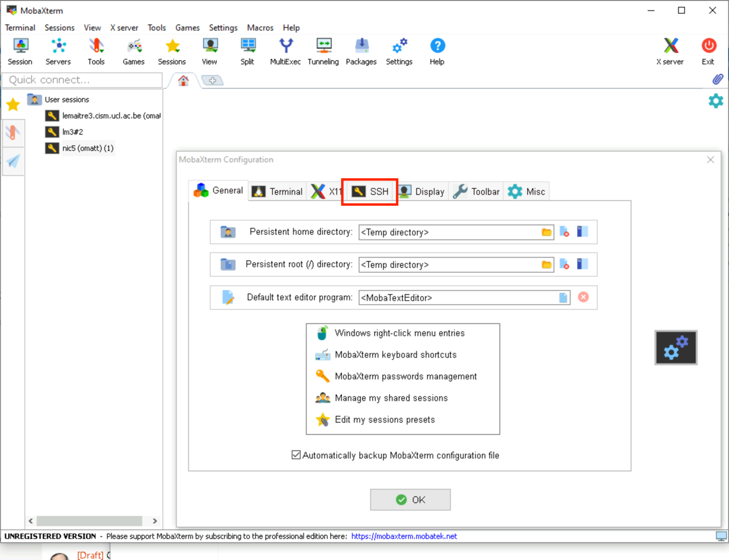Click the scroll right arrow in sessions panel

tap(155, 521)
